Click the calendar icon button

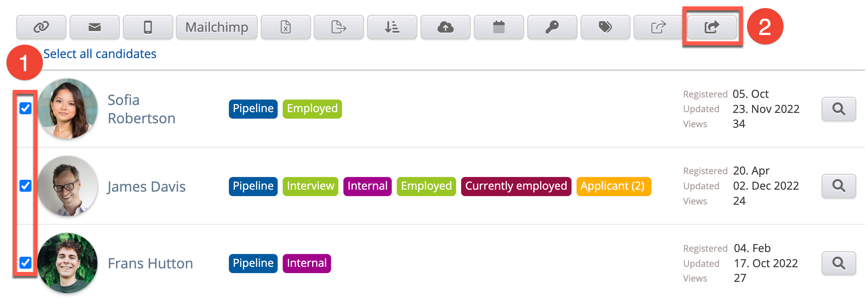coord(499,27)
